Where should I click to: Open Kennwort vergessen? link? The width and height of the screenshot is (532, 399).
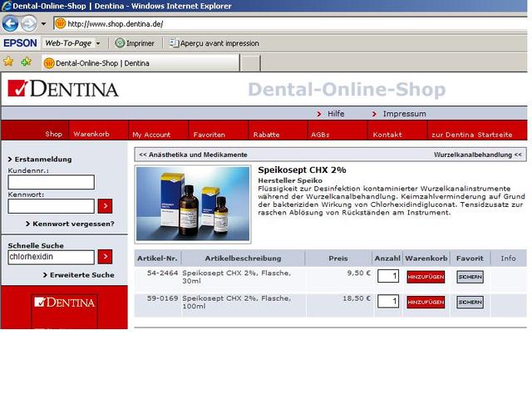point(73,224)
